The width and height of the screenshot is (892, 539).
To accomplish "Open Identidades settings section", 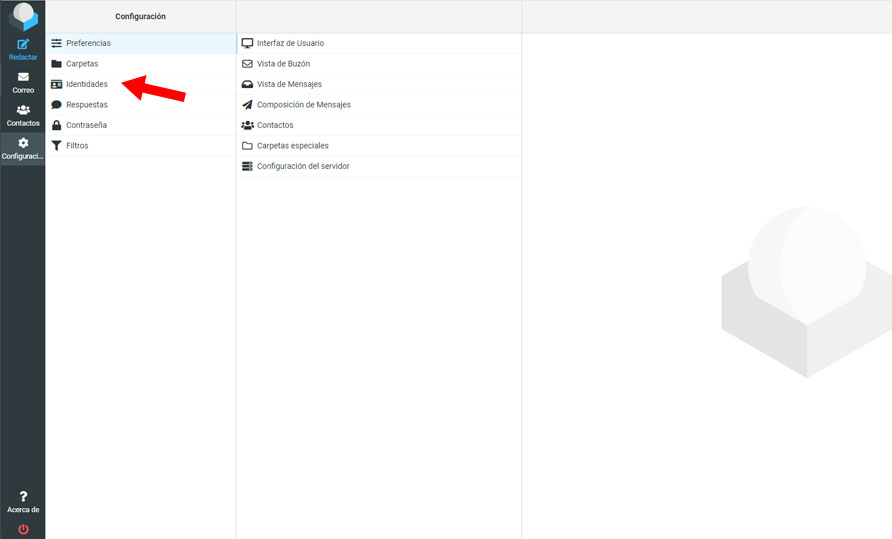I will 141,84.
